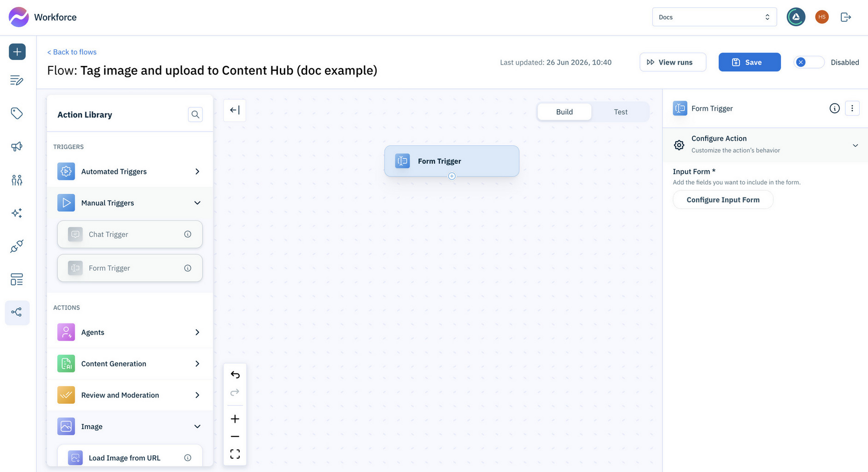Click the fit-to-screen canvas icon

(x=235, y=454)
